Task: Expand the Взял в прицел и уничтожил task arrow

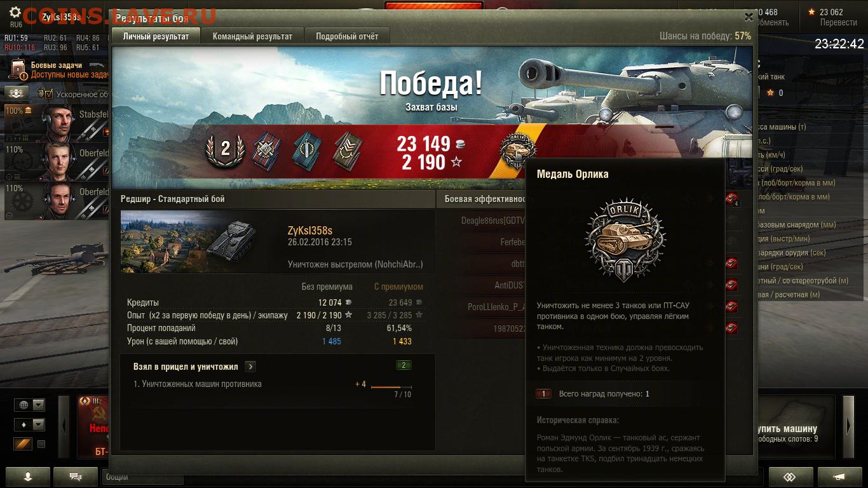Action: [x=250, y=367]
